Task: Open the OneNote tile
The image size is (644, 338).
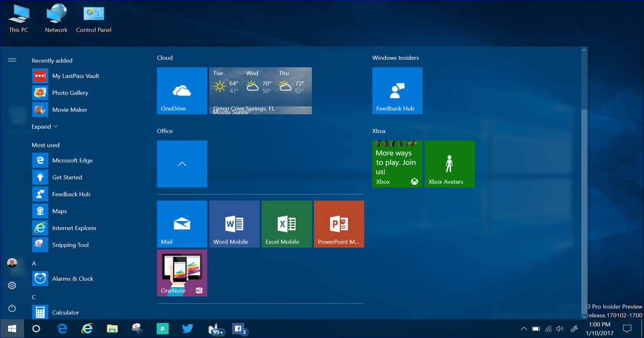Action: click(182, 273)
